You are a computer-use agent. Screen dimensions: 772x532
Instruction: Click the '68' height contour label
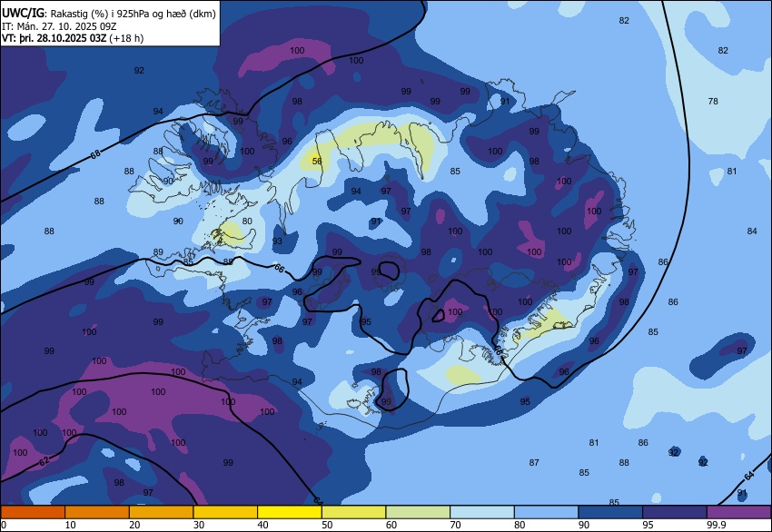tap(95, 154)
